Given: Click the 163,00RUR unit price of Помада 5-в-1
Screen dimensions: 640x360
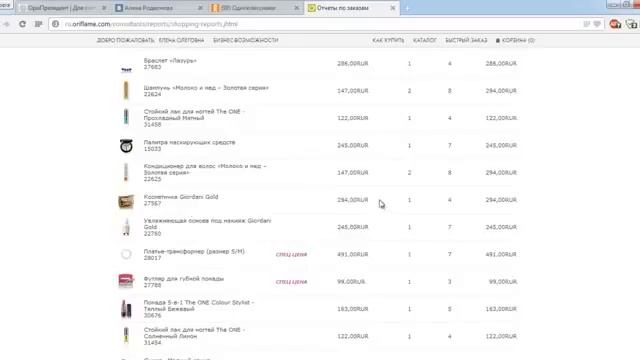Looking at the screenshot, I should pyautogui.click(x=353, y=309).
